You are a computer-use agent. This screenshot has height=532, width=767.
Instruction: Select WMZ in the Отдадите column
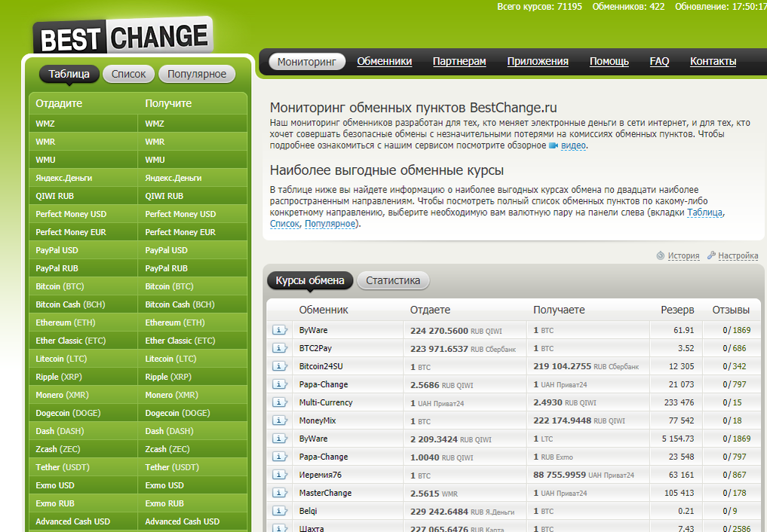[83, 124]
